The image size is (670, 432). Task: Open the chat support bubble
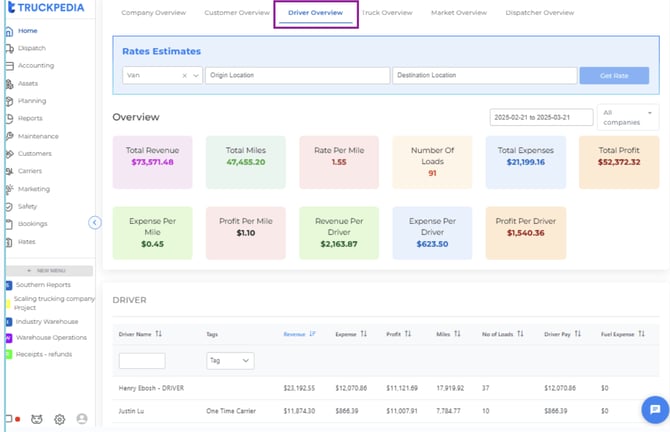point(655,410)
